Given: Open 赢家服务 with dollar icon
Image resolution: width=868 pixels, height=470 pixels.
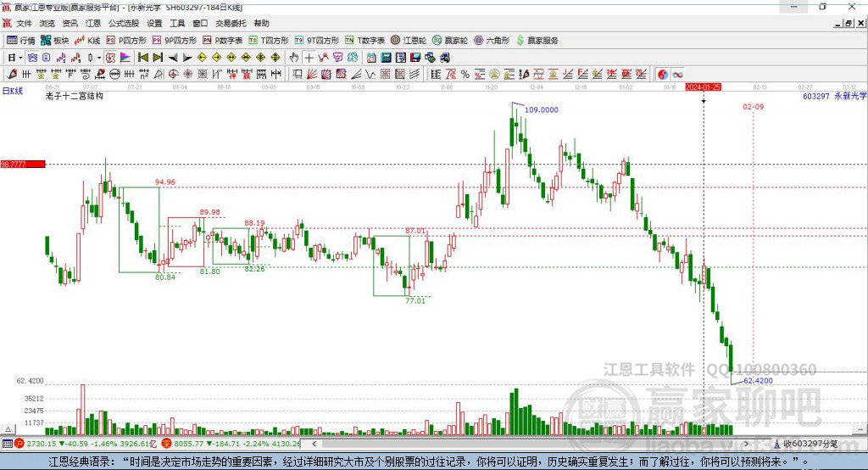Looking at the screenshot, I should click(x=537, y=41).
